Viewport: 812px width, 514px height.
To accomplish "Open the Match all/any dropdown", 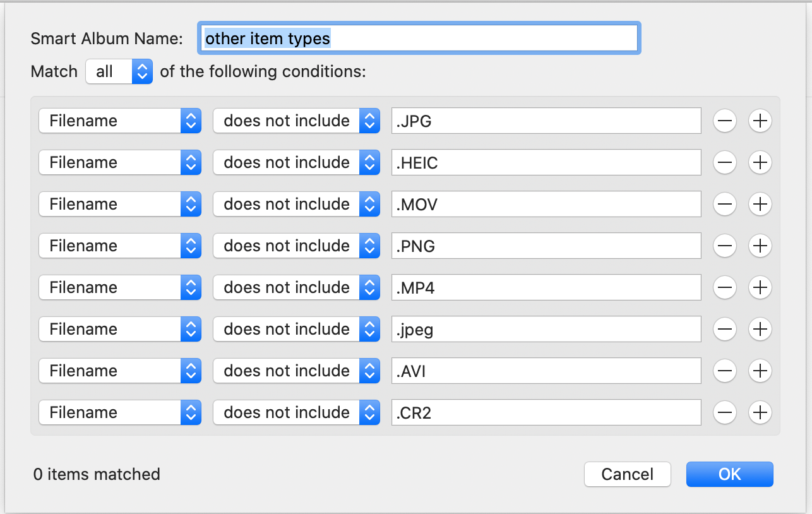I will 119,71.
